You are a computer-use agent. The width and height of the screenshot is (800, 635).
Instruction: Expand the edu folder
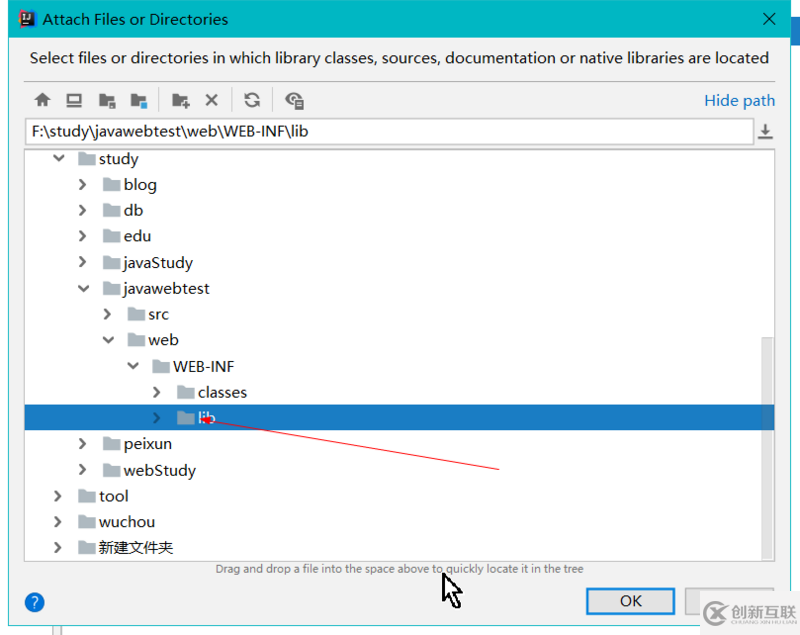coord(83,236)
